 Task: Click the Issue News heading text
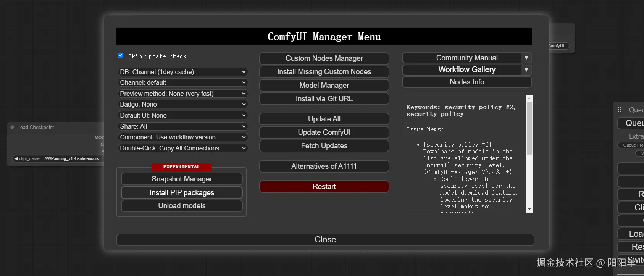coord(425,129)
